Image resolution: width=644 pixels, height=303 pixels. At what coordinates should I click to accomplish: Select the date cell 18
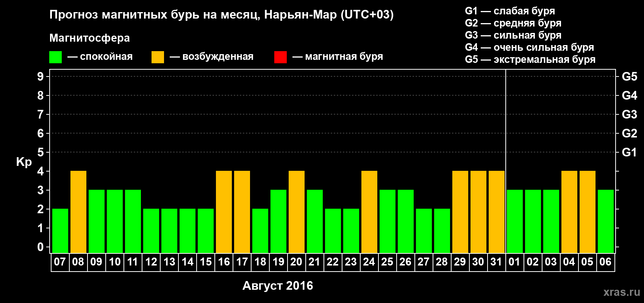260,262
